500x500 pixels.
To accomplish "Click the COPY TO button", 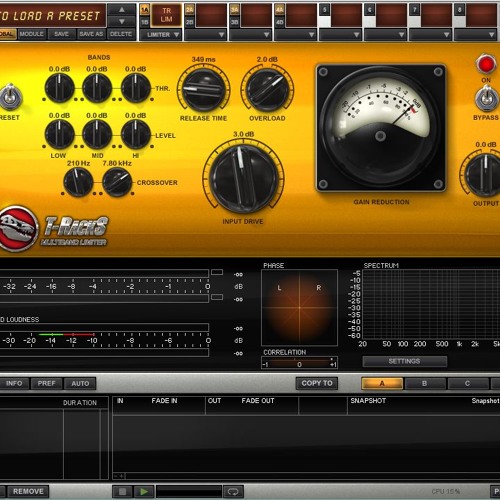I will coord(317,383).
